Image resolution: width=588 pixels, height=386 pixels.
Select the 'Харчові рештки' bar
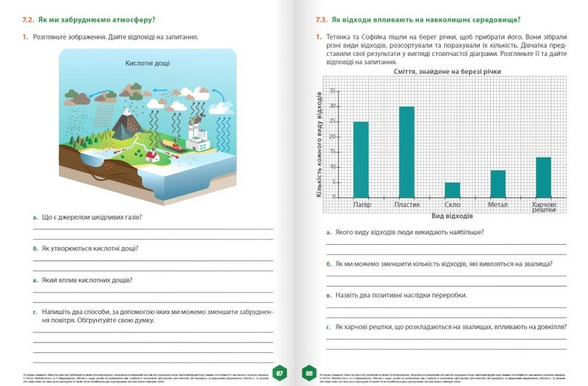pos(543,177)
